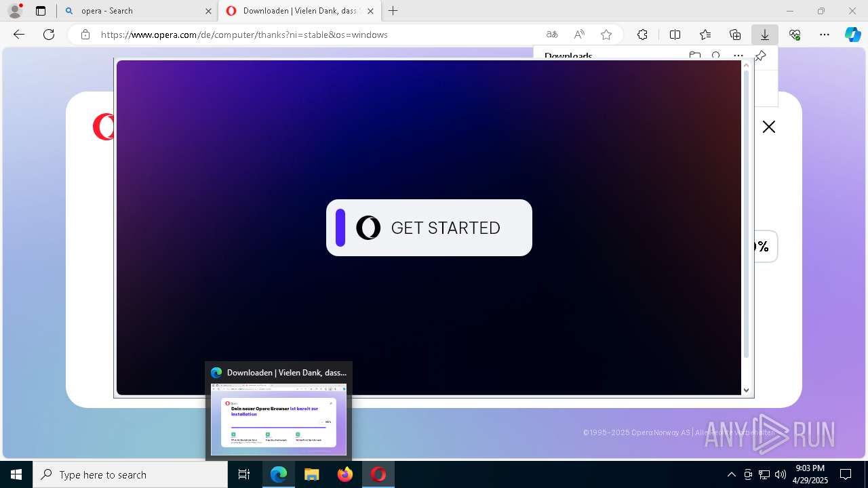Show hidden system tray icons
Screen dimensions: 868x488
point(731,474)
